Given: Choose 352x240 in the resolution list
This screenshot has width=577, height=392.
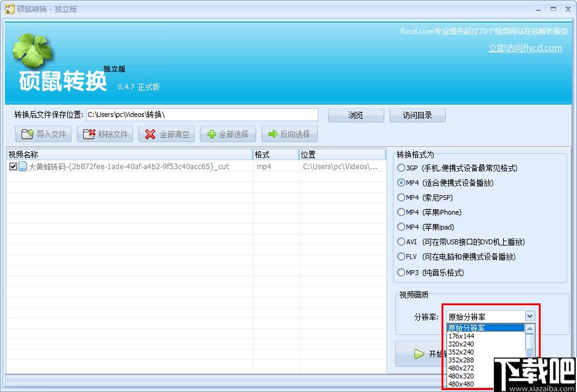Looking at the screenshot, I should (486, 352).
